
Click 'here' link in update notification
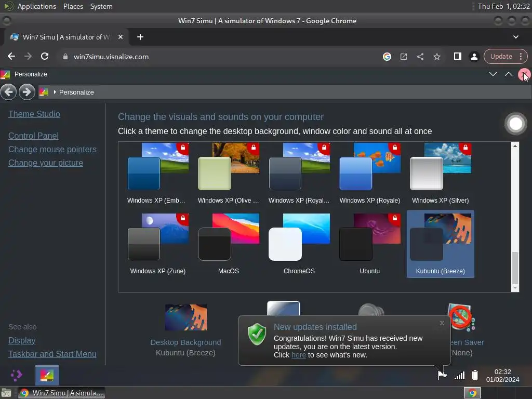(299, 355)
